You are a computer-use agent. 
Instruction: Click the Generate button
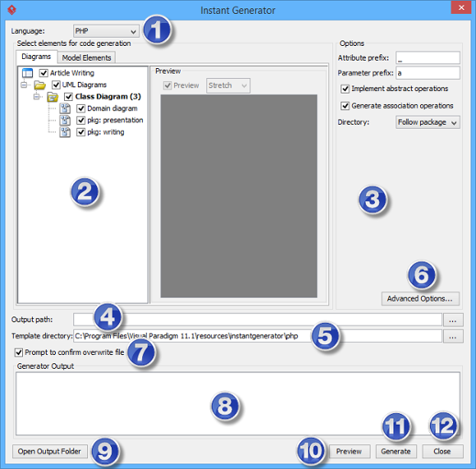pyautogui.click(x=396, y=452)
